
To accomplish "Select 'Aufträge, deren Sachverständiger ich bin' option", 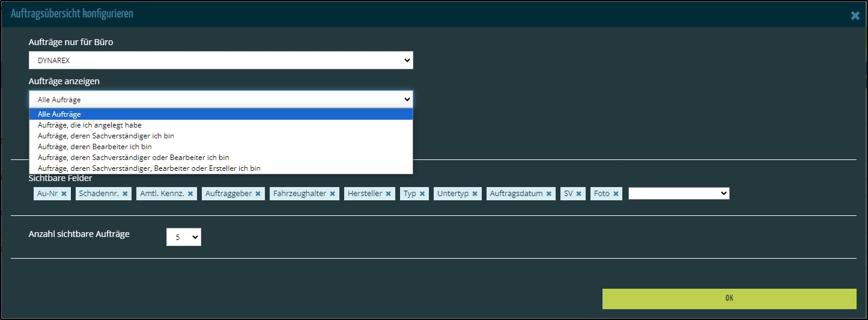I will point(106,136).
